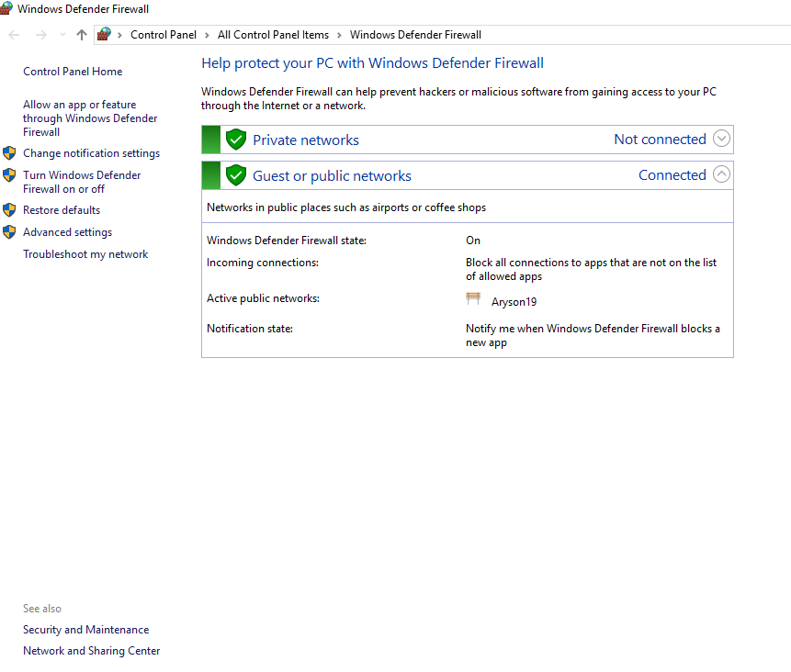
Task: Click Not connected status text
Action: [x=660, y=140]
